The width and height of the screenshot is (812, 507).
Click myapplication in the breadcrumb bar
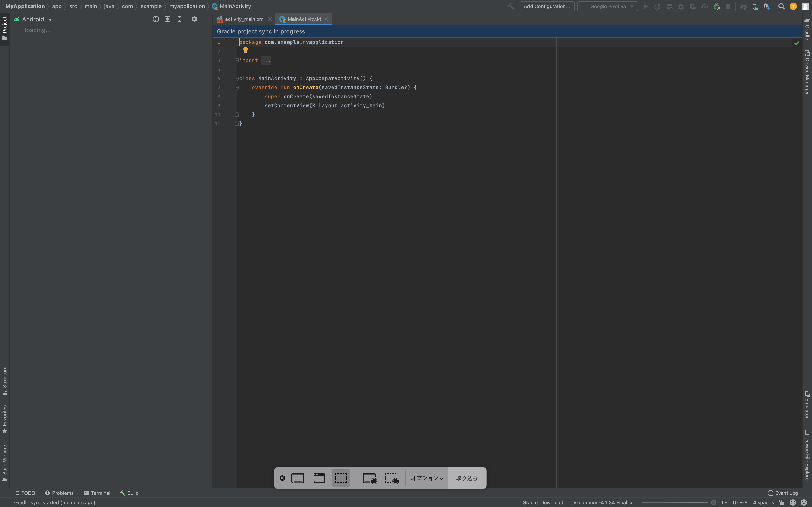tap(187, 6)
